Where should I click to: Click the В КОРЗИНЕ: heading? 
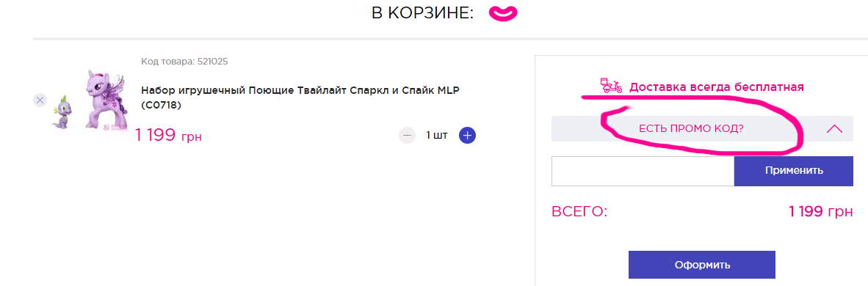pyautogui.click(x=422, y=14)
